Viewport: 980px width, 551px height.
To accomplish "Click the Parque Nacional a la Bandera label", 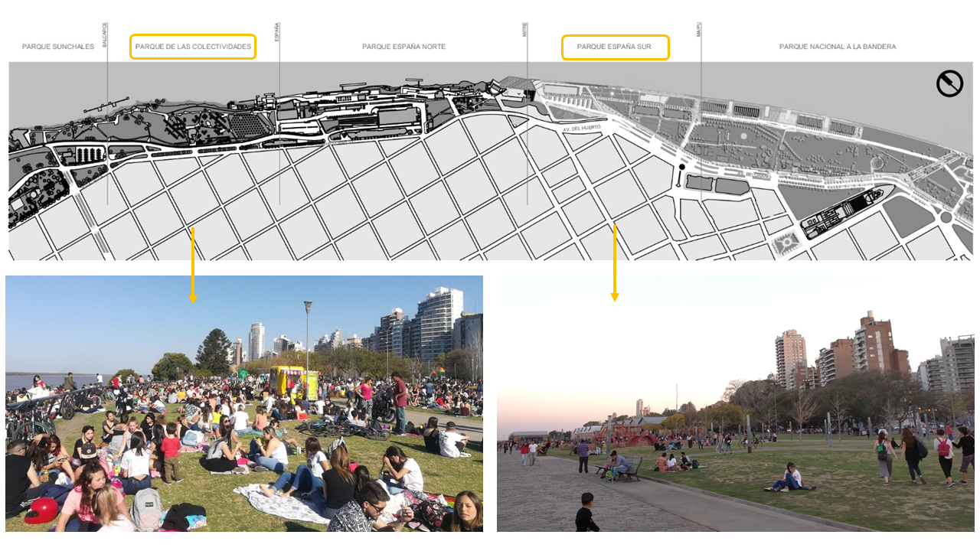I will click(x=837, y=47).
